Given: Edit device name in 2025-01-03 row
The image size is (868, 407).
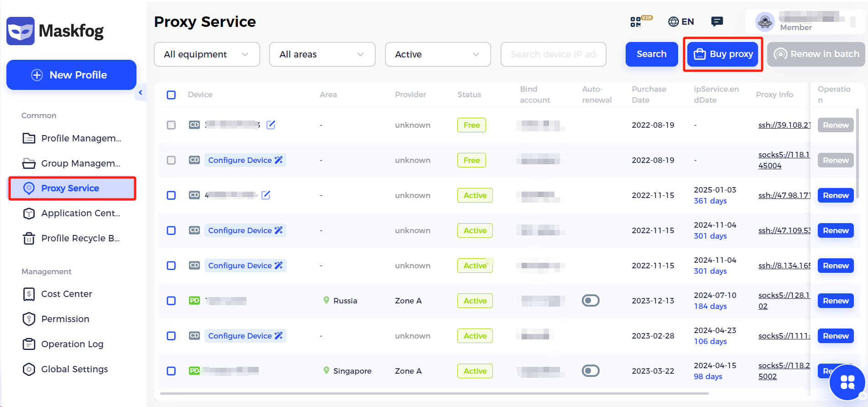Looking at the screenshot, I should click(266, 195).
